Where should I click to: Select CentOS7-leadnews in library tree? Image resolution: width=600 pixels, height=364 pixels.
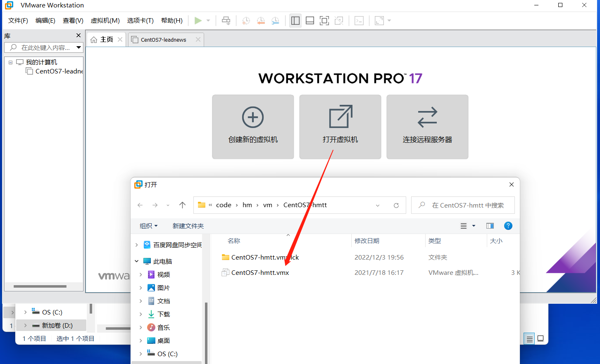[55, 71]
